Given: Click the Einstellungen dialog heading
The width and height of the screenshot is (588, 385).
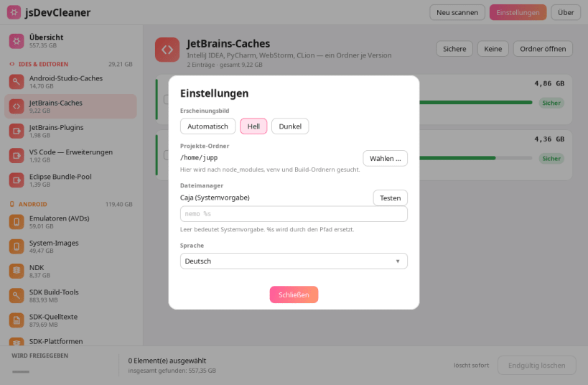Looking at the screenshot, I should (x=215, y=93).
